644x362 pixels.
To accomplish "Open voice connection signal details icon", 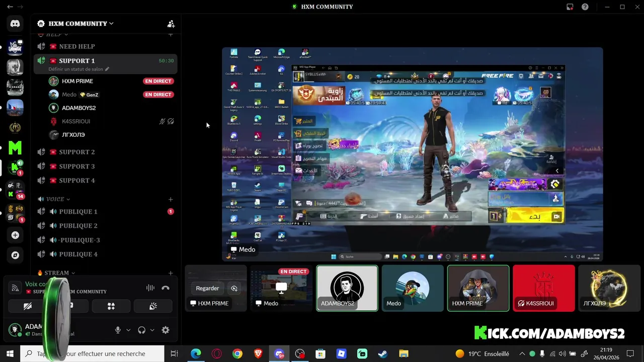I will (x=15, y=288).
